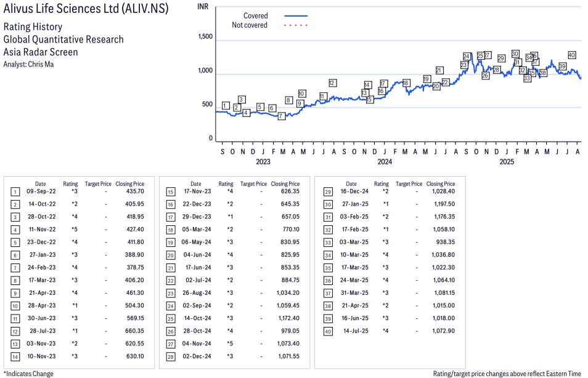
Task: Click marker 18 on the price chart
Action: [406, 82]
